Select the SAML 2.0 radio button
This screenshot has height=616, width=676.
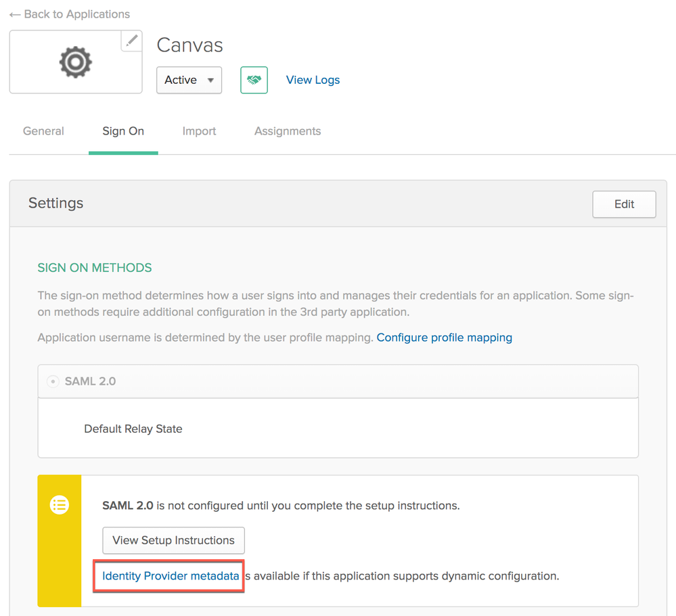click(x=53, y=381)
